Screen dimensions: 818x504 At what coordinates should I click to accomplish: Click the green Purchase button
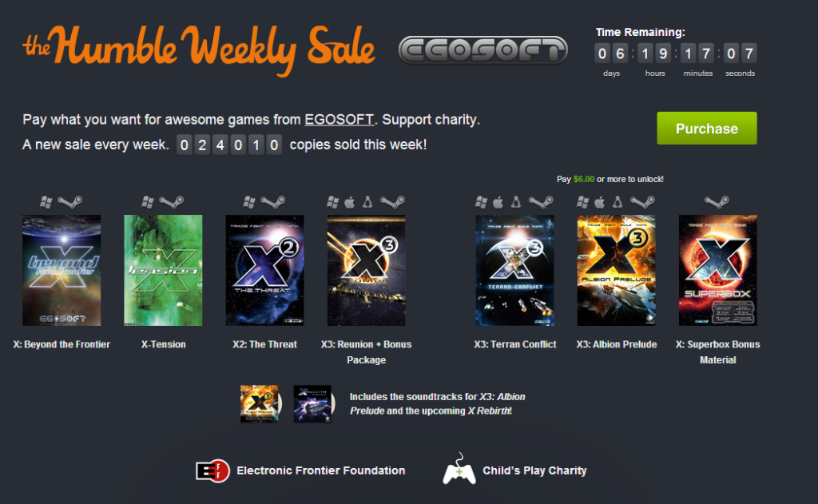(x=706, y=129)
